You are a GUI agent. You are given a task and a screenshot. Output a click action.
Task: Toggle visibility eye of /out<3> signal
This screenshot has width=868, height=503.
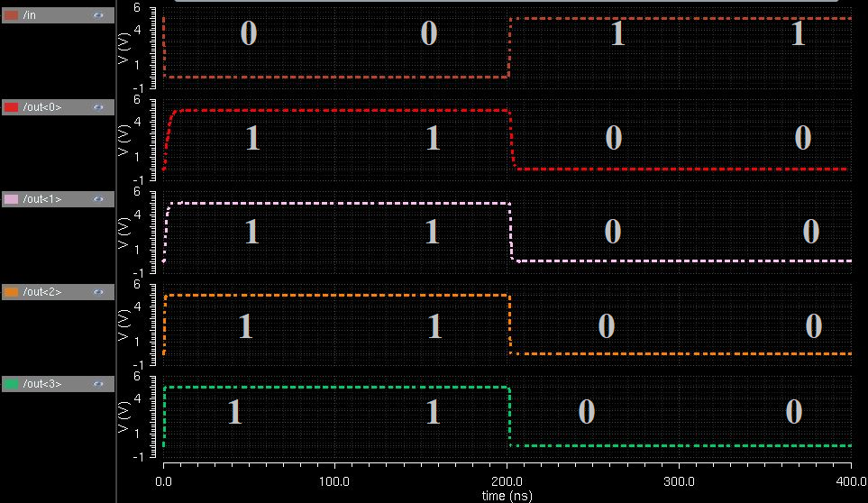[98, 383]
